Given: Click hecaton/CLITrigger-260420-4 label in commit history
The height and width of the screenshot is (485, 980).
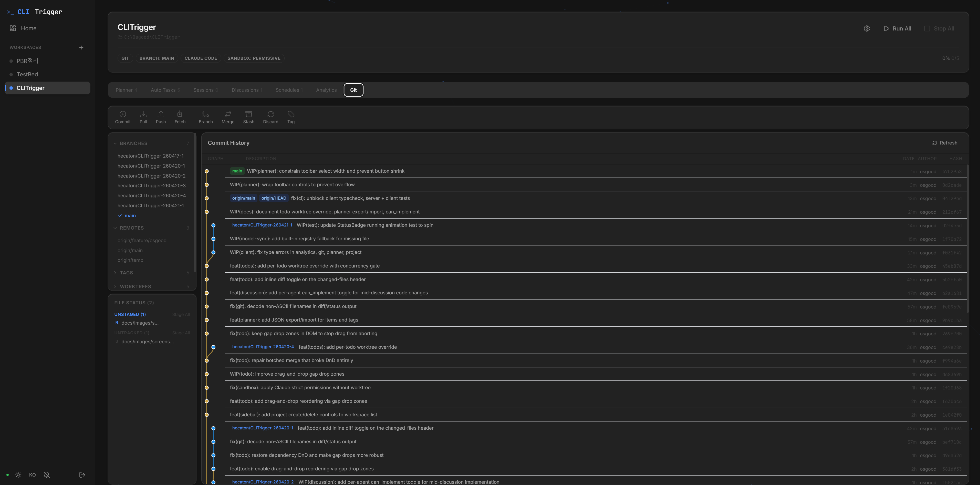Looking at the screenshot, I should (x=263, y=347).
